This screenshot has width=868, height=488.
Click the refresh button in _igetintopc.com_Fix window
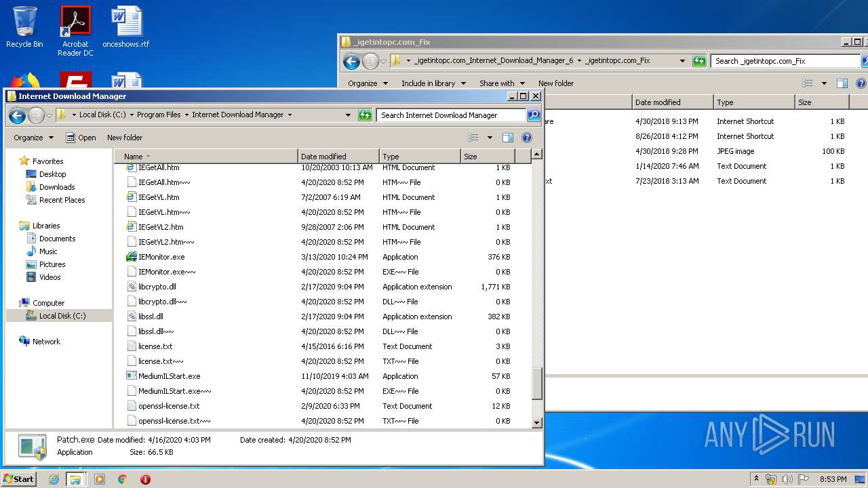(699, 61)
